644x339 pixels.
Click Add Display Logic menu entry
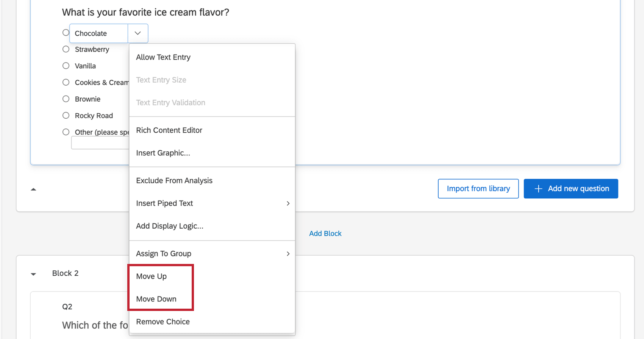pos(170,226)
